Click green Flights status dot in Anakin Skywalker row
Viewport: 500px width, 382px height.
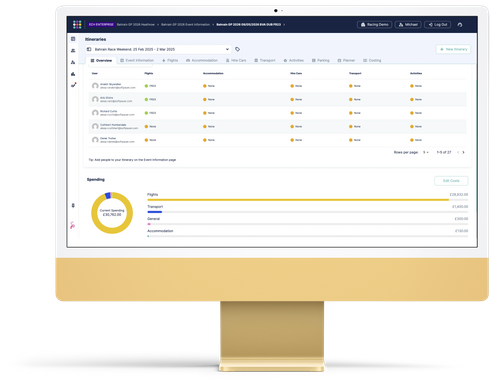pos(146,86)
